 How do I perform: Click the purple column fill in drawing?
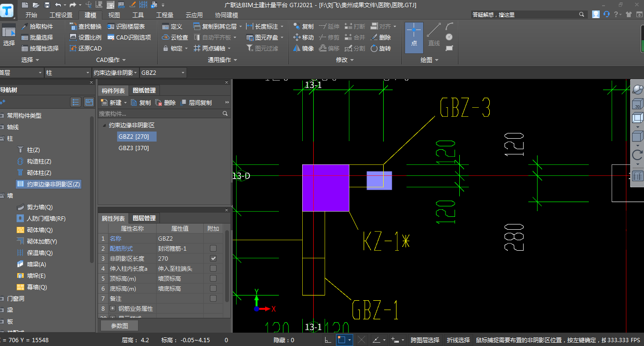click(326, 188)
